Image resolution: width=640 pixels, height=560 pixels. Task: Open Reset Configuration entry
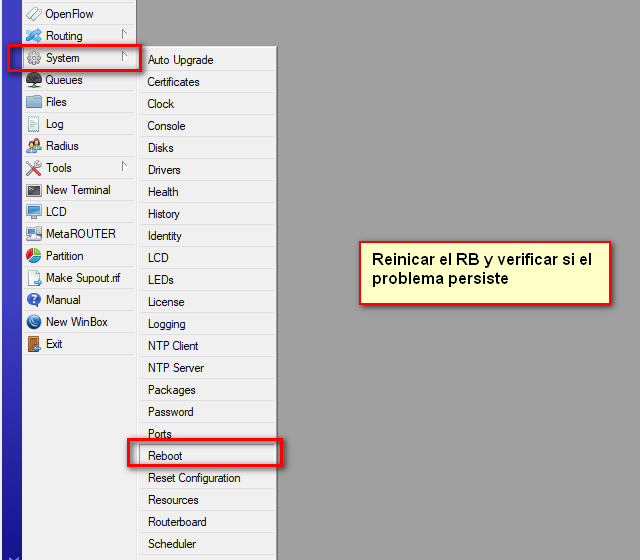[194, 478]
